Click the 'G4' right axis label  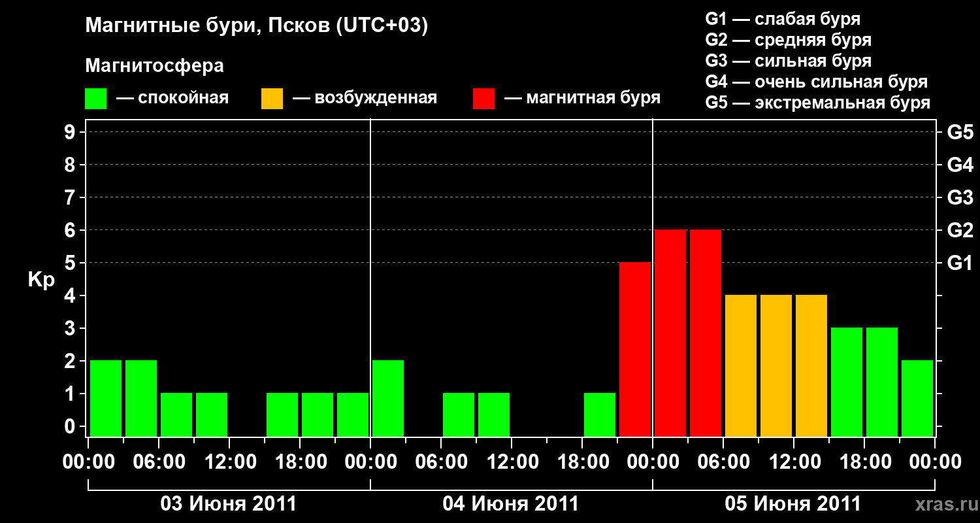pyautogui.click(x=960, y=165)
